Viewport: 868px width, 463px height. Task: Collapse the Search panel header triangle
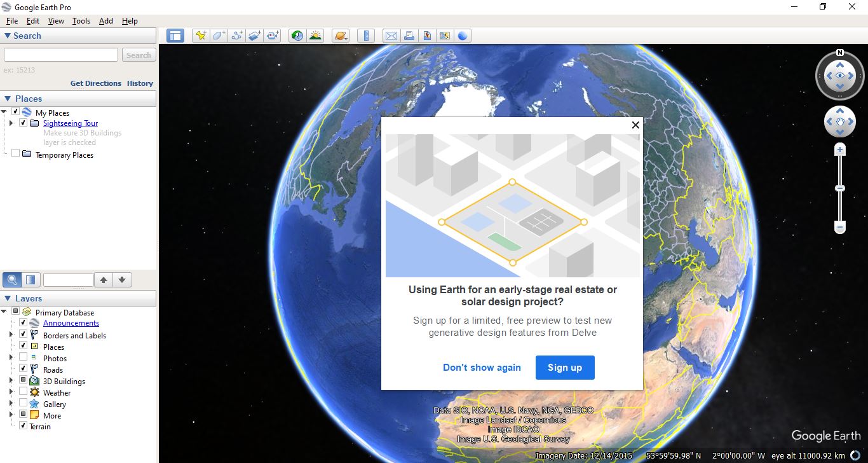point(8,36)
